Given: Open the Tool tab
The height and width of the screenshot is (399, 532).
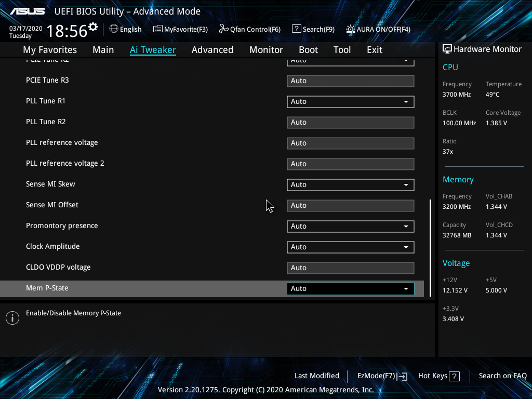Looking at the screenshot, I should click(342, 50).
